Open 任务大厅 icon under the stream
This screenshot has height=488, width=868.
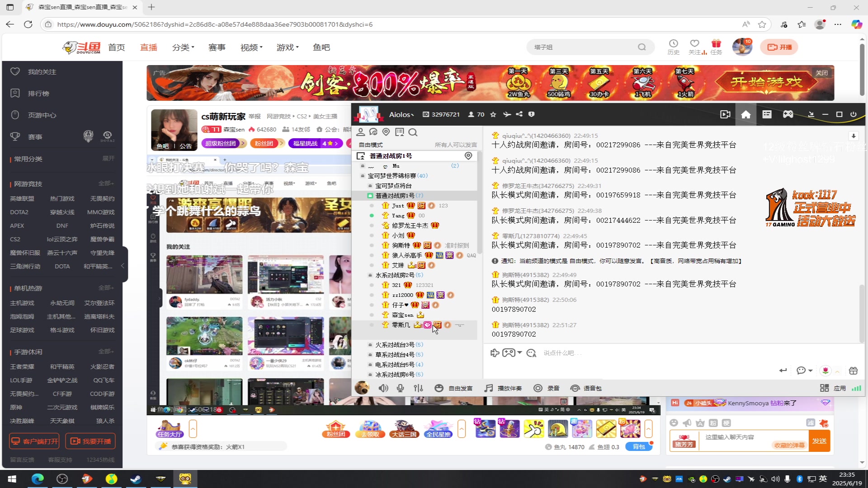(x=170, y=429)
